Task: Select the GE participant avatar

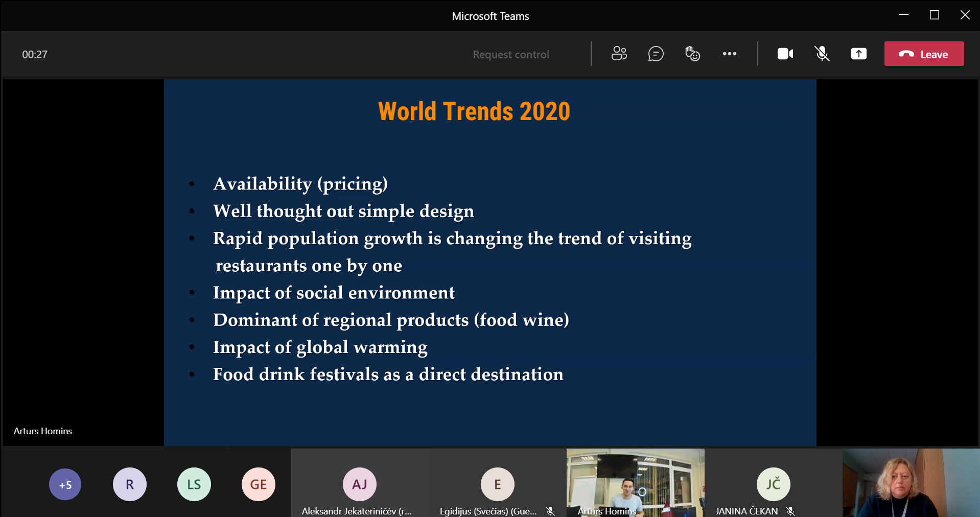Action: coord(259,484)
